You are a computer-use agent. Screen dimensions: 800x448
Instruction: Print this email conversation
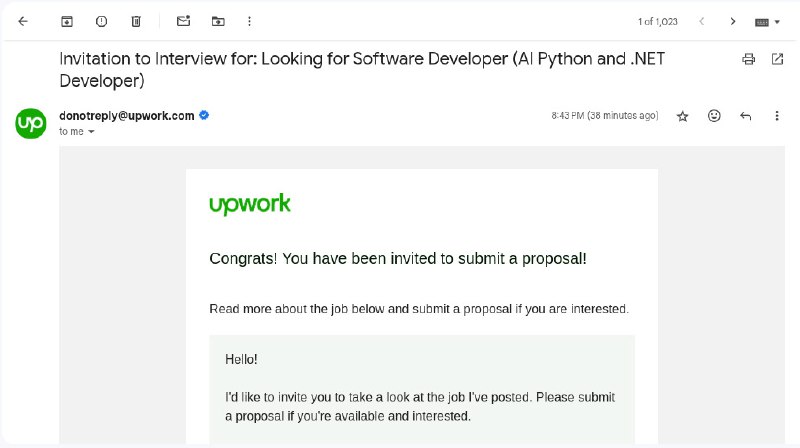748,59
